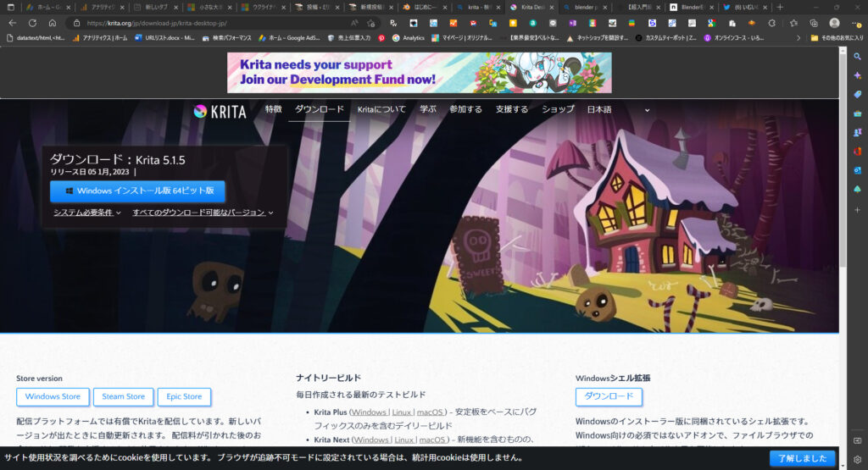Open sidebar Tools briefcase icon
Screen dimensions: 868x470
point(857,113)
